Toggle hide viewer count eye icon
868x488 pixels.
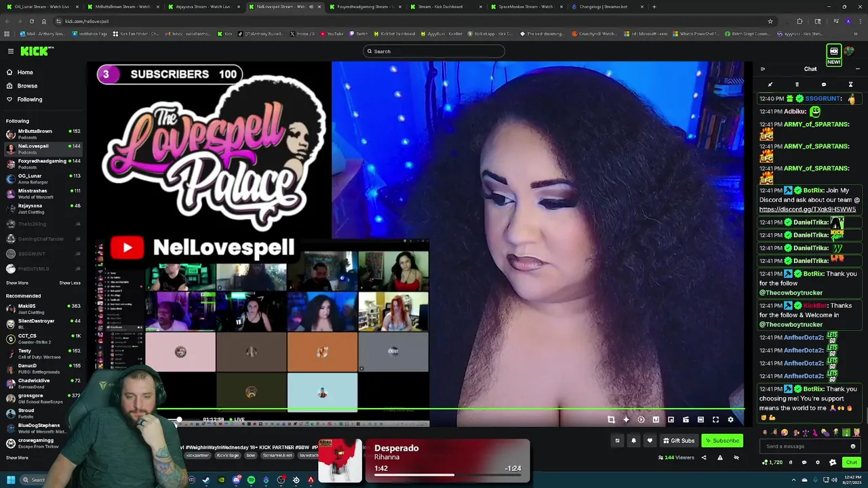tap(736, 457)
